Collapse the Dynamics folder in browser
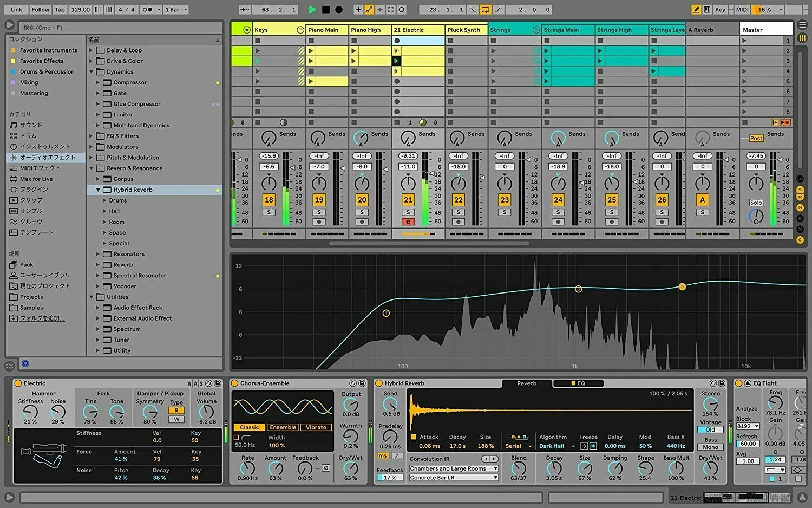Image resolution: width=812 pixels, height=508 pixels. (91, 71)
